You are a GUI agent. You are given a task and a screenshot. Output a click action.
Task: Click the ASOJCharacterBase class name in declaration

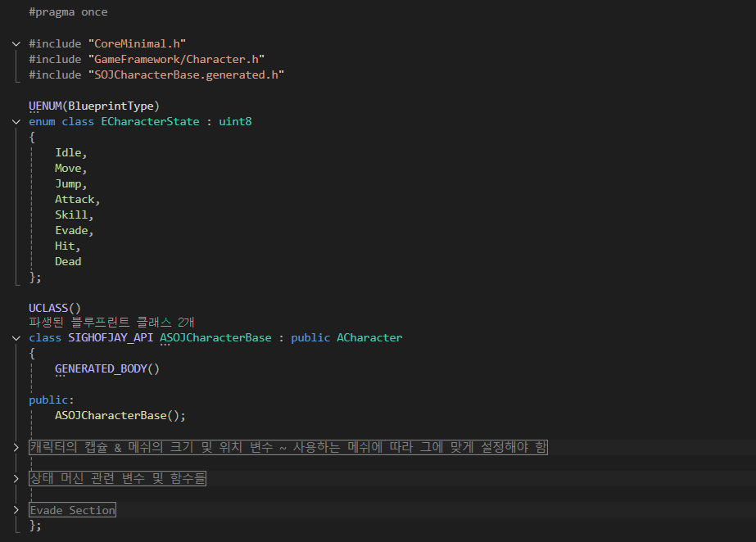coord(215,337)
